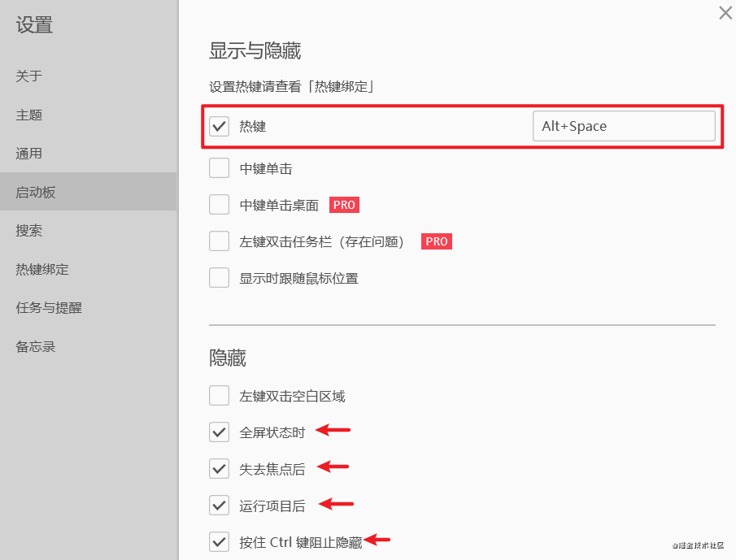Click the Alt+Space hotkey input field
Screen dimensions: 736x560
click(624, 126)
